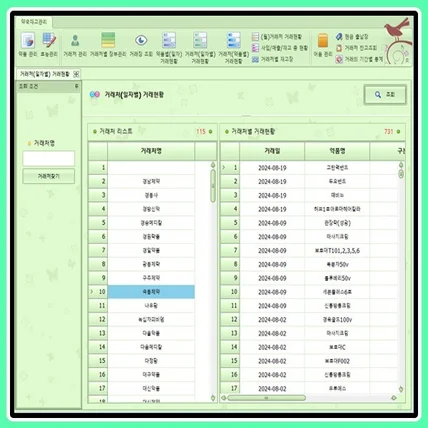Open (월)거래처 거래현황 item

pos(277,36)
